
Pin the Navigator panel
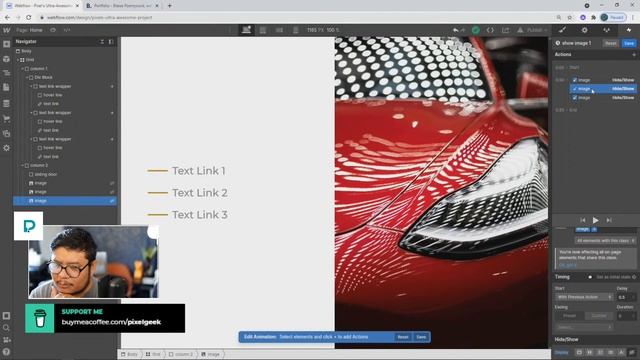111,42
